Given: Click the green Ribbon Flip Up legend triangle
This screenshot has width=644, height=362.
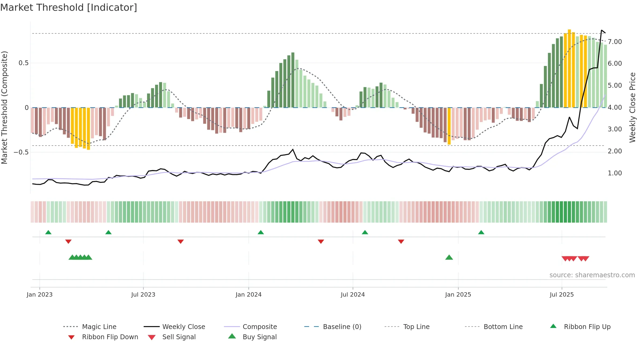Looking at the screenshot, I should (553, 326).
